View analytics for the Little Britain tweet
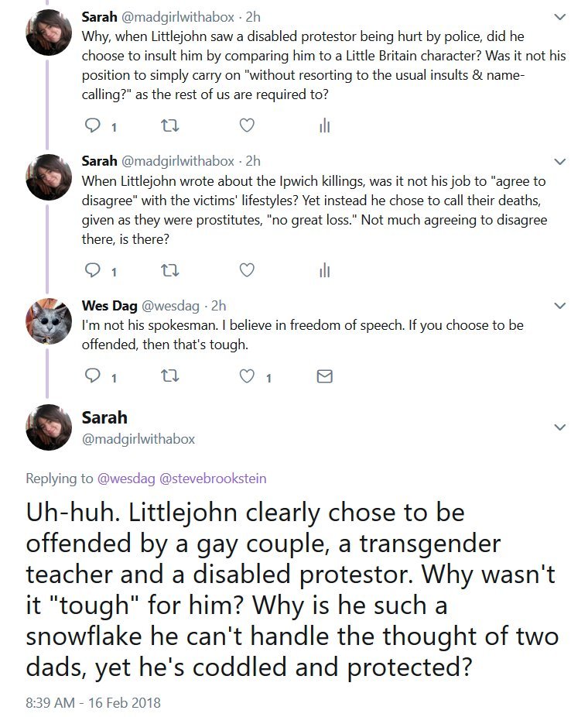 (325, 125)
